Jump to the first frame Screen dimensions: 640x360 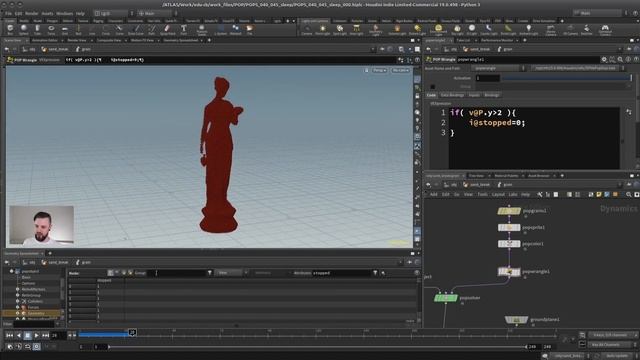coord(9,336)
